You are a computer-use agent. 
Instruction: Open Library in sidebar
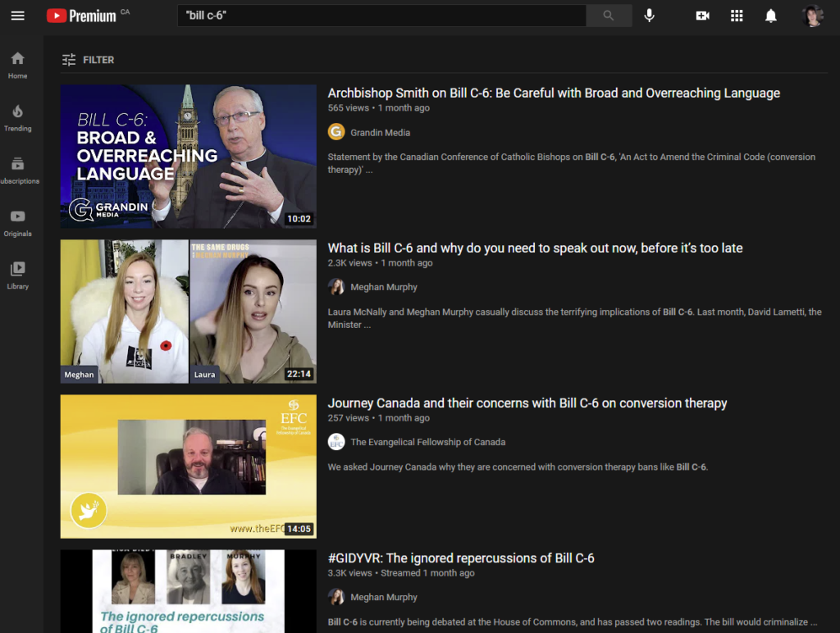click(x=18, y=276)
